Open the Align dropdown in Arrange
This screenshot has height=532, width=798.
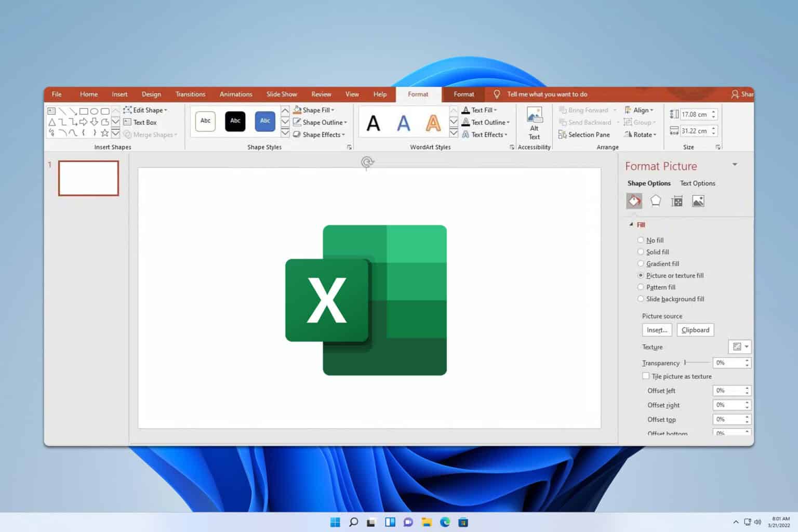639,110
